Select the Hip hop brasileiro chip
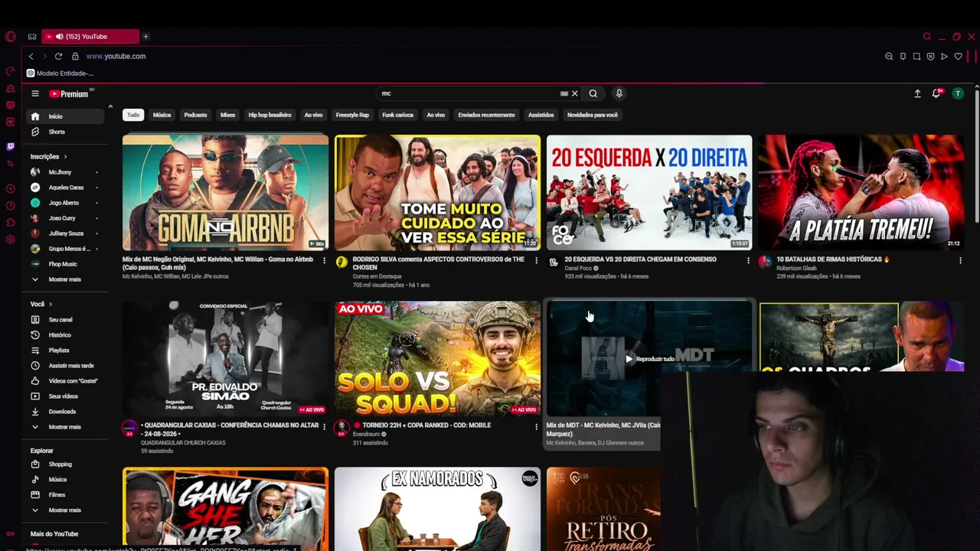Viewport: 980px width, 551px height. pyautogui.click(x=269, y=115)
